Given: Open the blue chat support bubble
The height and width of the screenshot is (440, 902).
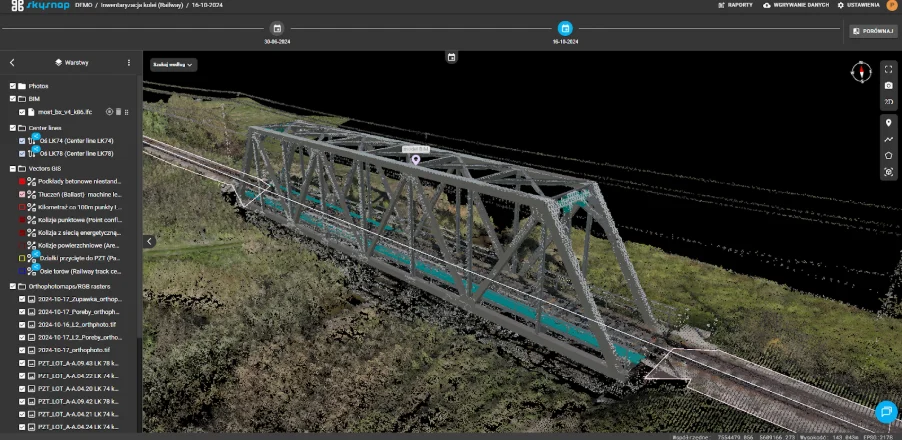Looking at the screenshot, I should (885, 411).
